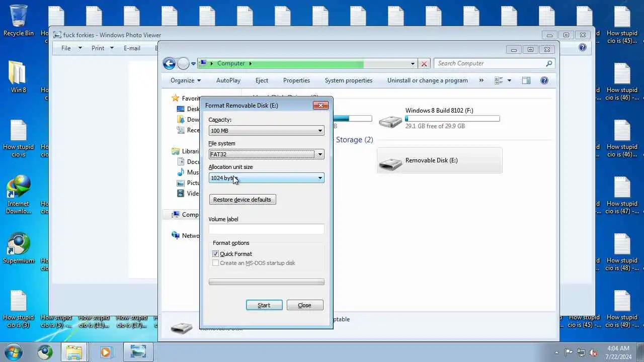Open Supermium from the taskbar
This screenshot has width=644, height=362.
pyautogui.click(x=45, y=352)
